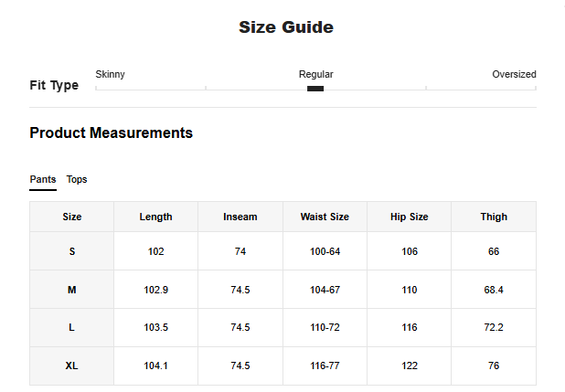Click the 122 hip size cell
The image size is (565, 392).
tap(409, 366)
